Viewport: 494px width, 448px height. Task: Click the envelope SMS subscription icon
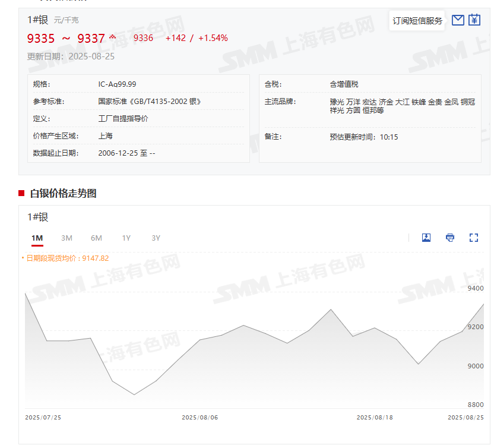pyautogui.click(x=457, y=20)
